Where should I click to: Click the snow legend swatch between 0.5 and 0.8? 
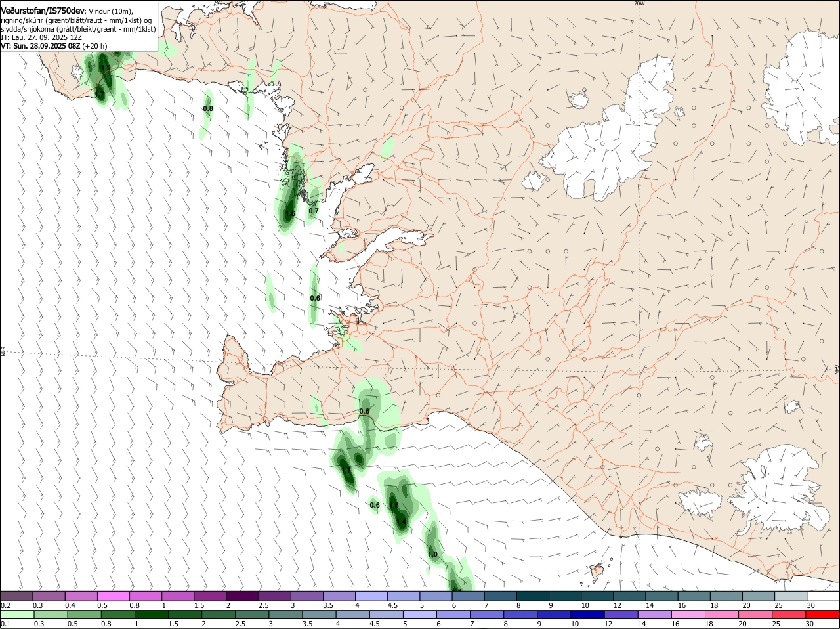point(114,596)
